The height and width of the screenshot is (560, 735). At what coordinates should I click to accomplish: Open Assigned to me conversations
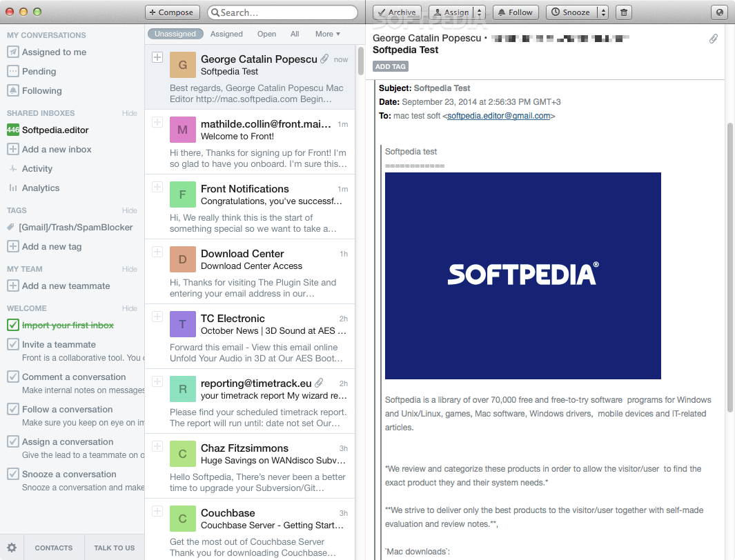point(46,52)
